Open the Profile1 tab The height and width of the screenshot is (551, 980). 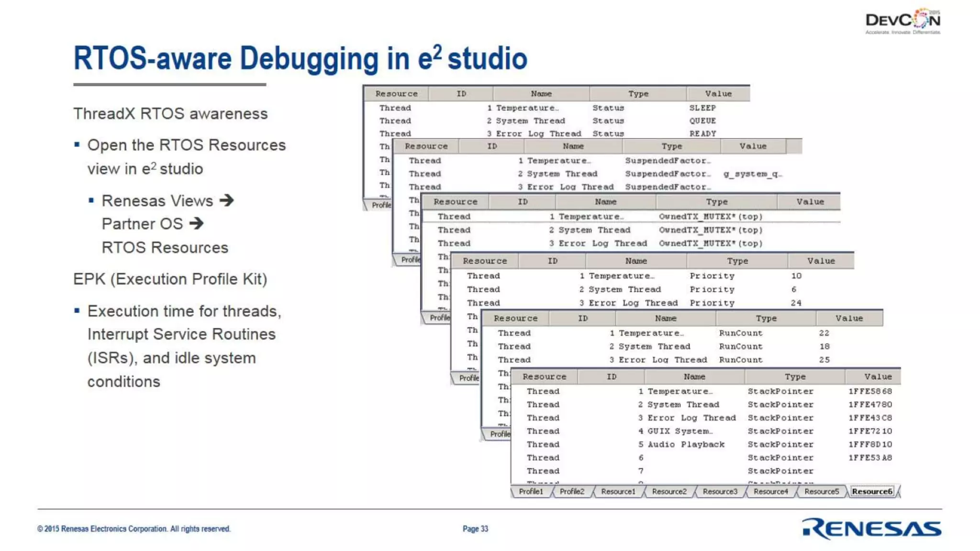(x=531, y=491)
